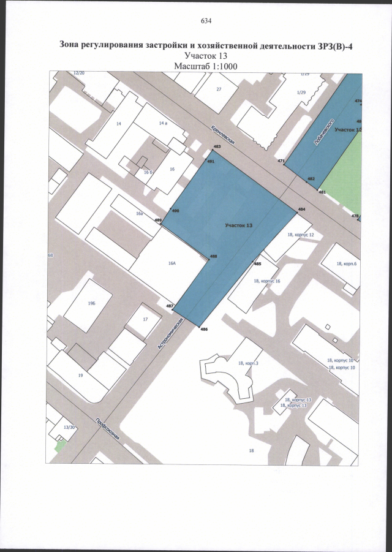Select building 16А on the map
Image resolution: width=392 pixels, height=552 pixels.
(172, 262)
